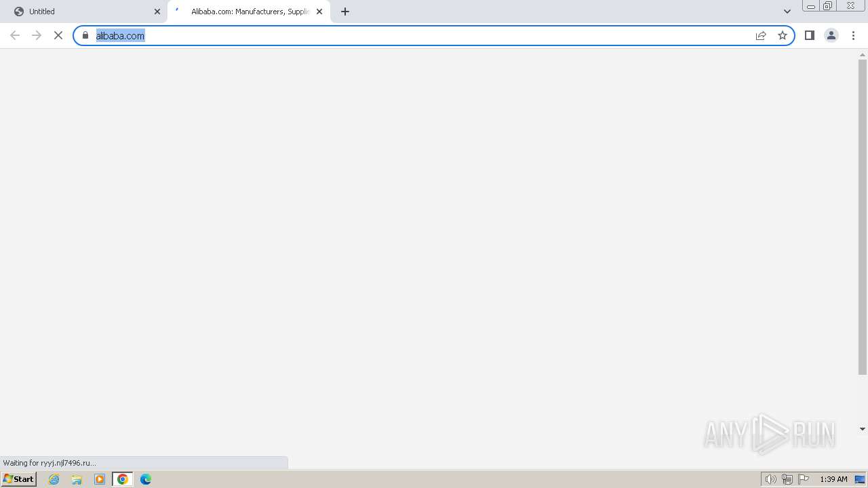Toggle the browser side panel
Screen dimensions: 868x488
(x=810, y=35)
